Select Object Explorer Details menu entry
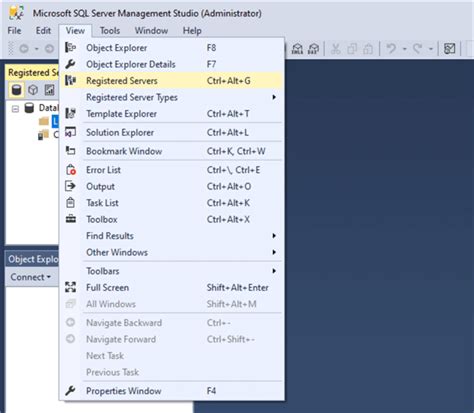The height and width of the screenshot is (413, 474). (172, 64)
